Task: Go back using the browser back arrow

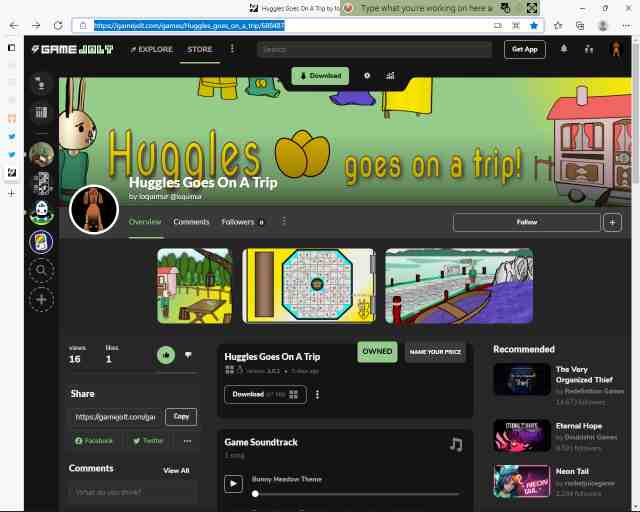Action: coord(14,26)
